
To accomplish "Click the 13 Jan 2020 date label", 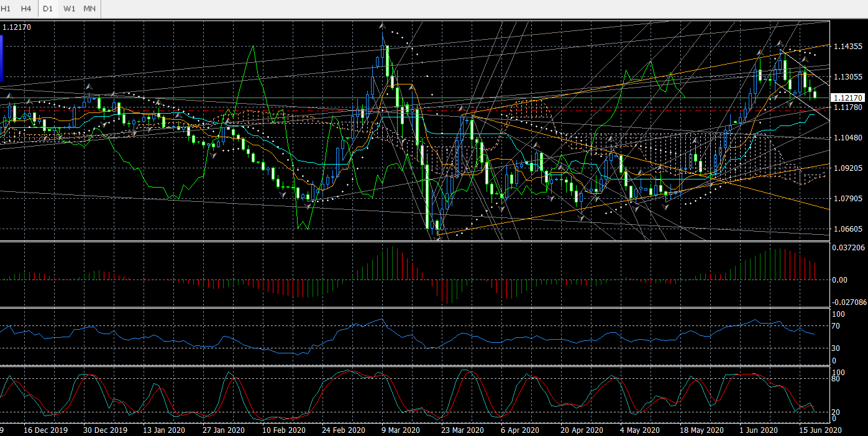I will (x=164, y=430).
